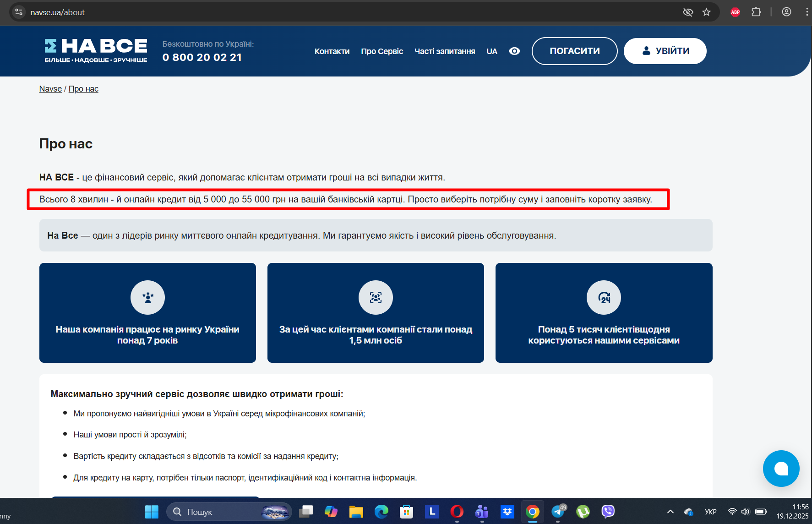Image resolution: width=812 pixels, height=524 pixels.
Task: Follow the Navse breadcrumb link
Action: coord(50,89)
